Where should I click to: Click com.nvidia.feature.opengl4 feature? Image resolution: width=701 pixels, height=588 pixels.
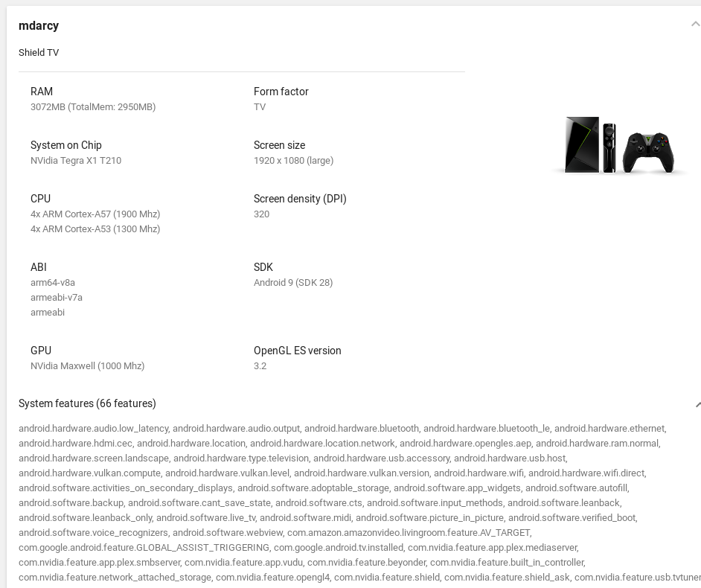(x=272, y=577)
